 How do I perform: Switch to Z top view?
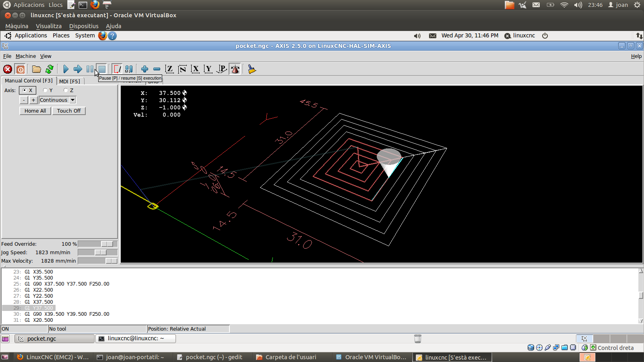click(169, 69)
